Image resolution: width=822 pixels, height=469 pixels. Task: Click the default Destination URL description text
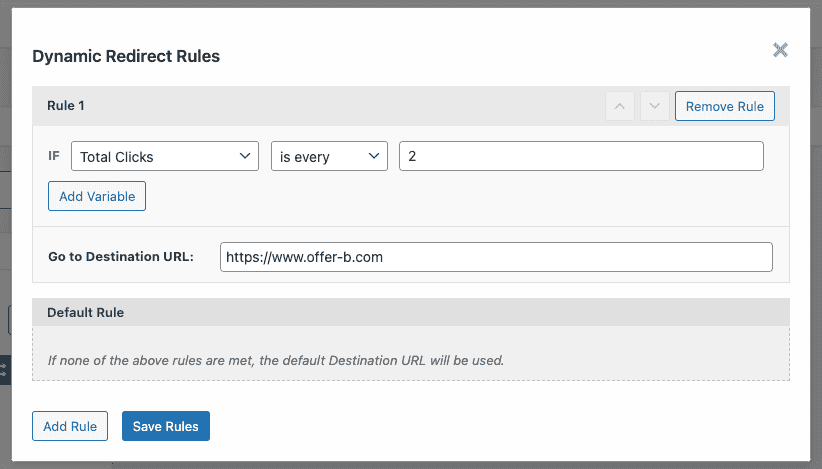276,361
